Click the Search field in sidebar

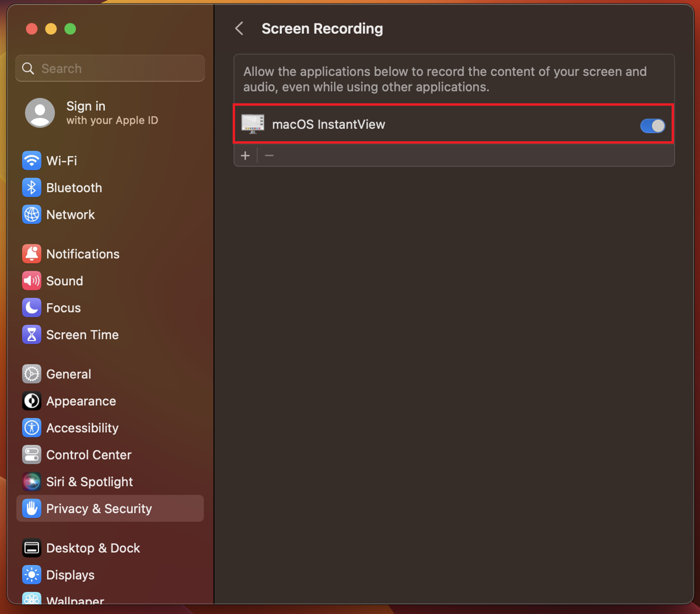coord(111,69)
